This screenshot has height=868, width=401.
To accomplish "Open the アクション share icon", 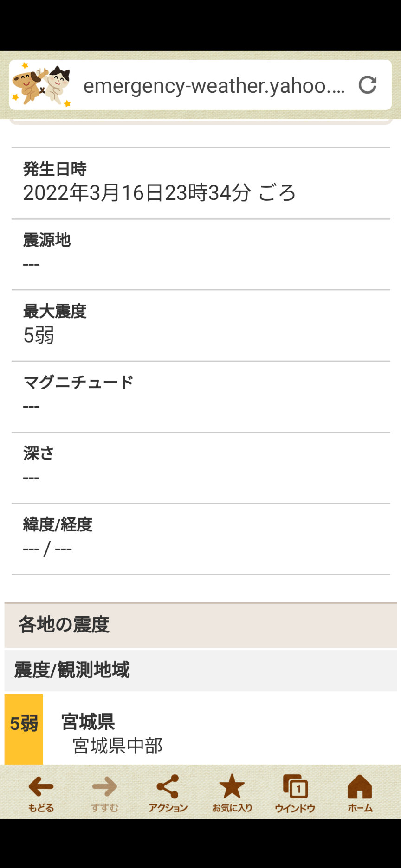I will pyautogui.click(x=168, y=794).
